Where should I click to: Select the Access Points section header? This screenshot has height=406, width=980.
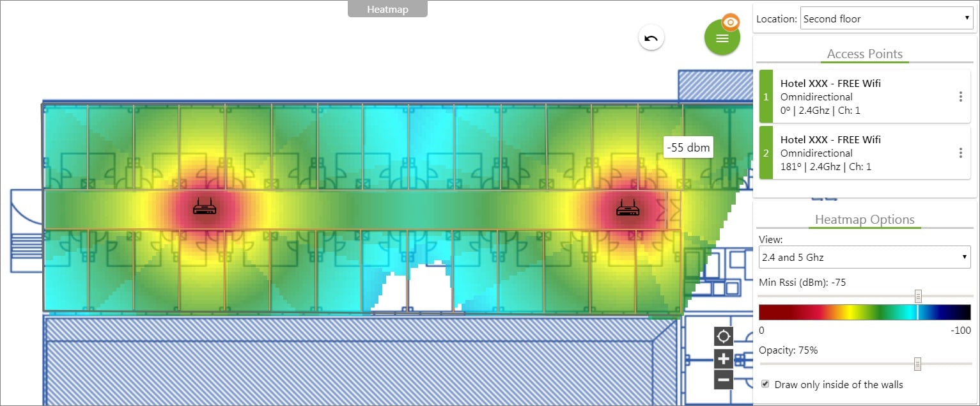[864, 54]
